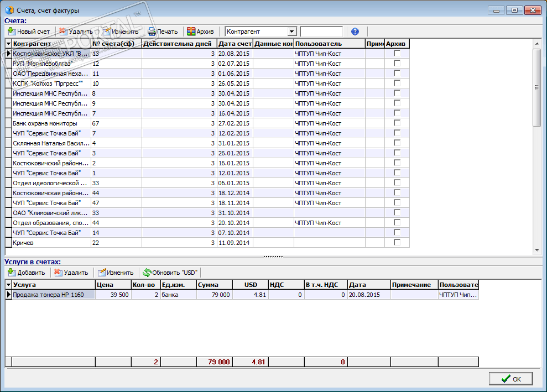Click scroll down arrow of invoices list

[537, 250]
